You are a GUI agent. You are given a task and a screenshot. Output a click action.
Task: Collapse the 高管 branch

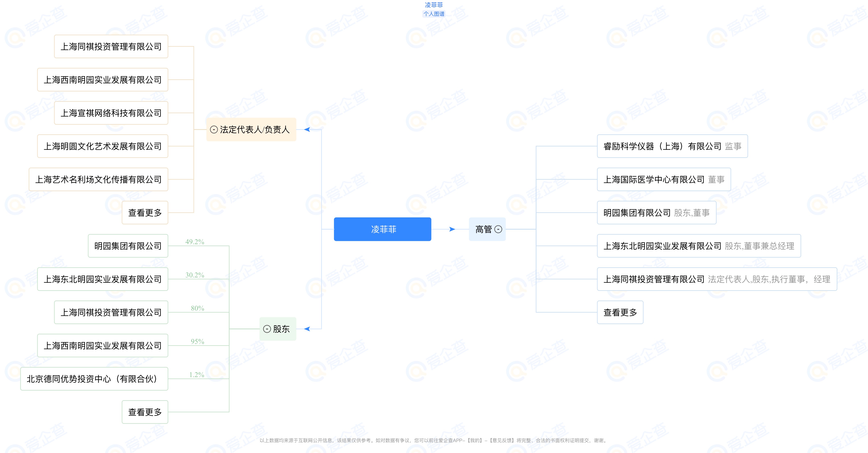[x=498, y=230]
